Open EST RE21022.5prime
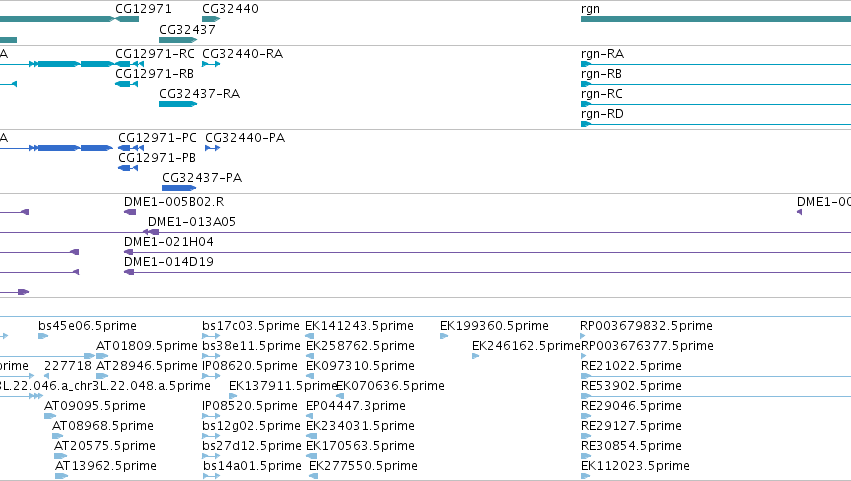This screenshot has width=851, height=481. [631, 366]
